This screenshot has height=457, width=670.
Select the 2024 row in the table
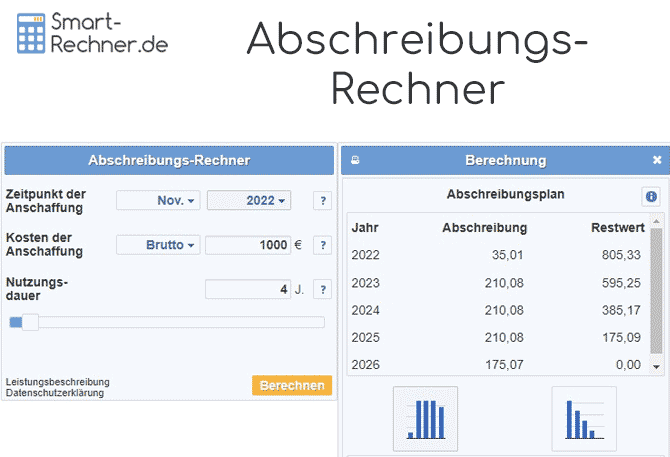pos(500,310)
